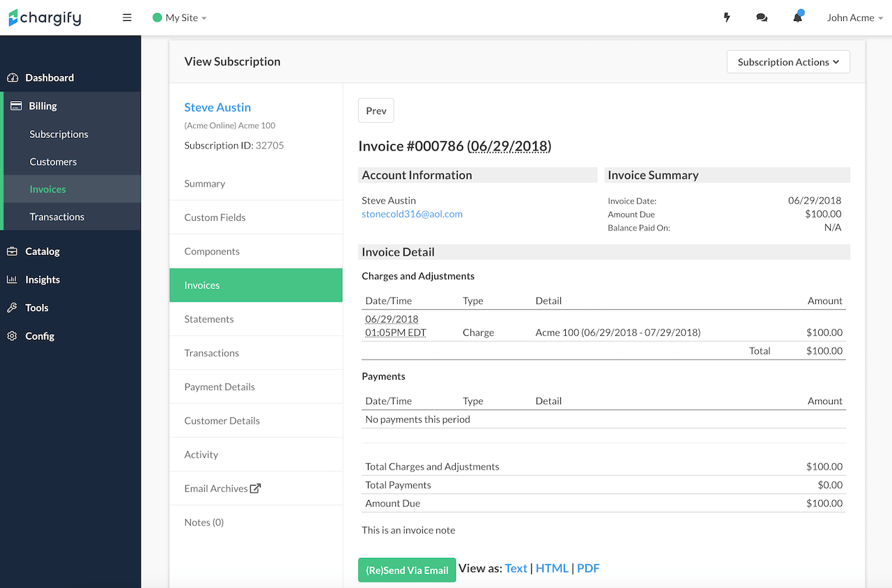The width and height of the screenshot is (892, 588).
Task: Open the lightning bolt quick actions icon
Action: click(727, 17)
